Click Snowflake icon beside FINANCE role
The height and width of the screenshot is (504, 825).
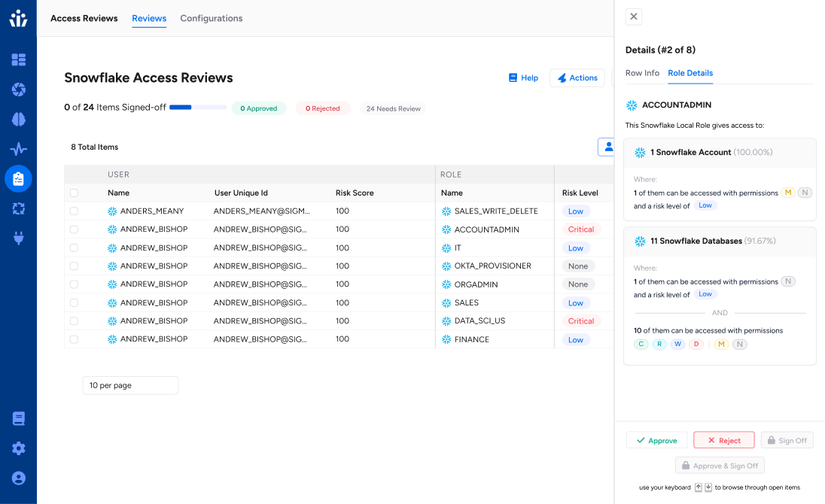(446, 339)
